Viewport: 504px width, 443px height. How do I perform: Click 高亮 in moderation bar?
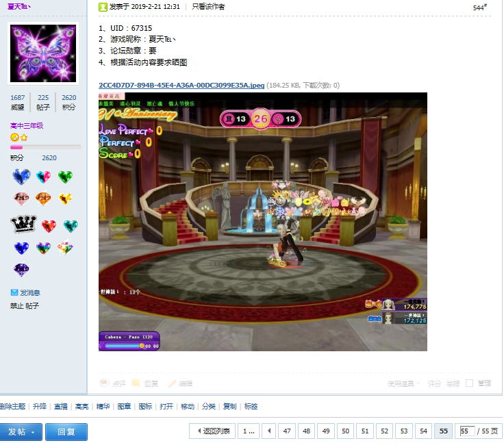click(82, 406)
